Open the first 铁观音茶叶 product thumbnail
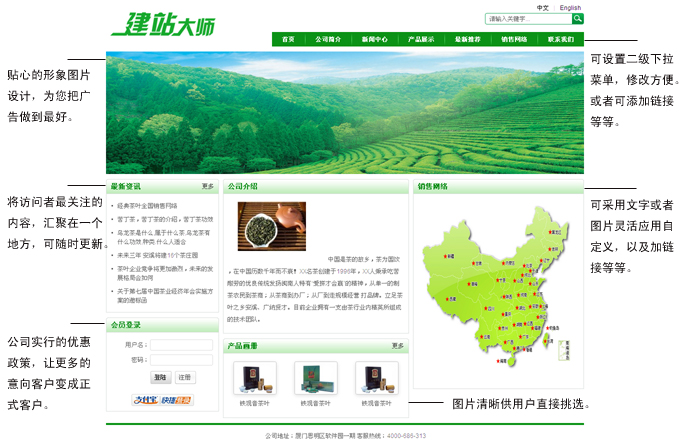Screen dimensions: 690x447 click(255, 378)
